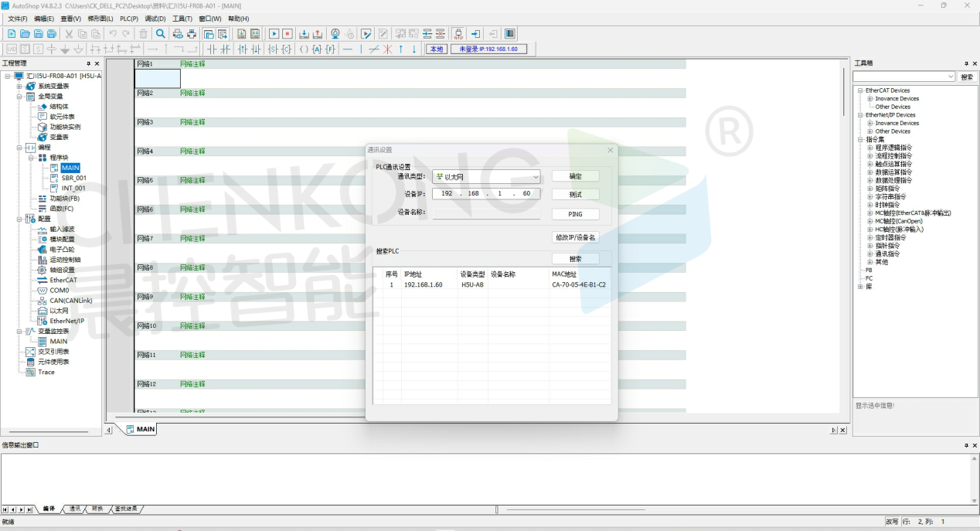The height and width of the screenshot is (531, 980).
Task: Click the download to PLC icon
Action: tap(304, 34)
